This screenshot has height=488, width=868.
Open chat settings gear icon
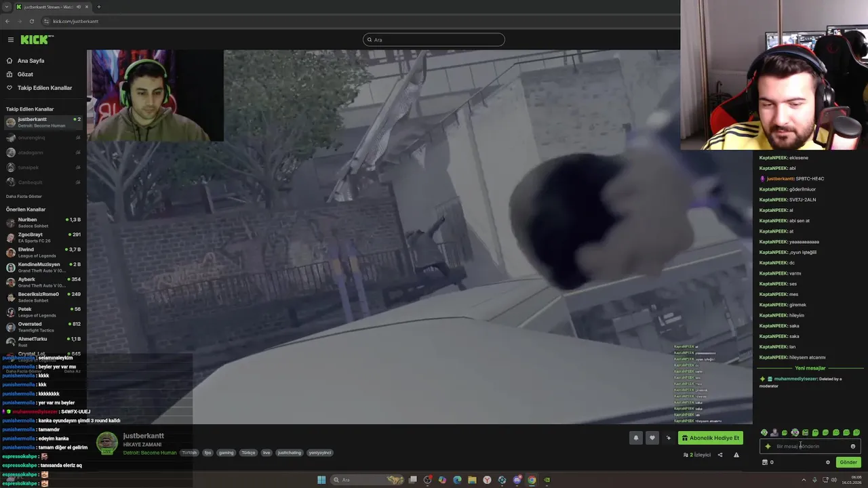[828, 462]
